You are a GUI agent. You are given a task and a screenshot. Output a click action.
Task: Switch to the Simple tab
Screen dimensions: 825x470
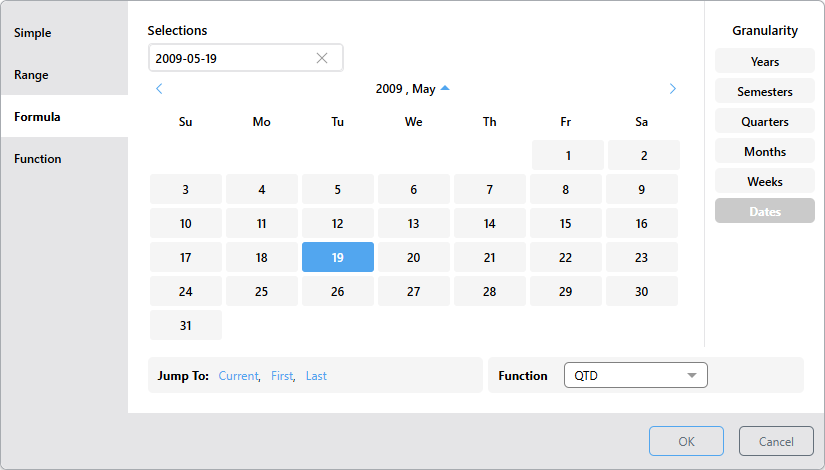point(33,33)
